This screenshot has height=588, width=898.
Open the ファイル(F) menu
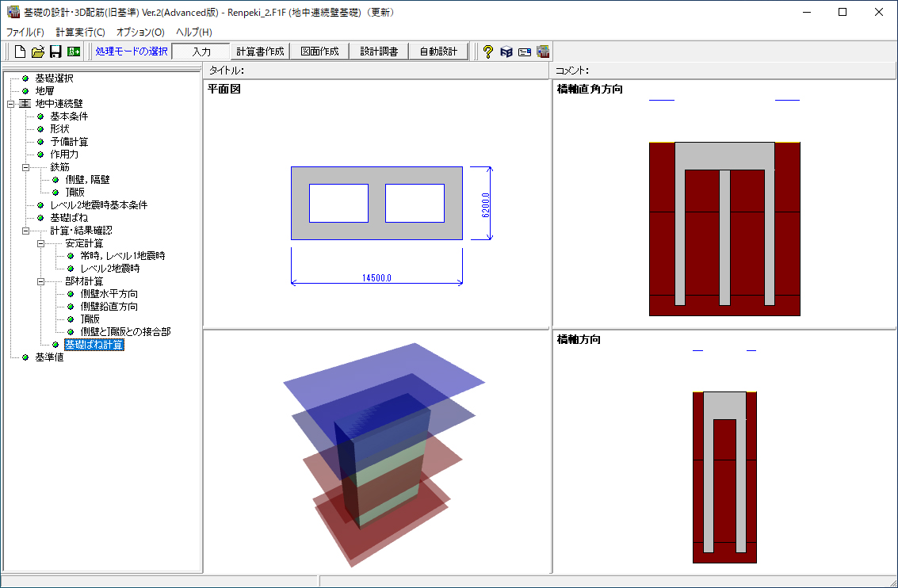(25, 32)
